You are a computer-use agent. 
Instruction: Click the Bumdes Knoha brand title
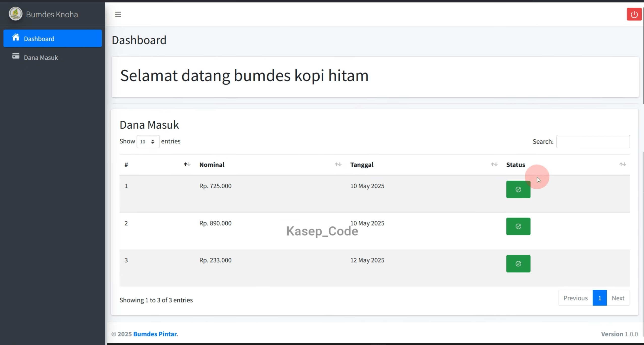52,14
